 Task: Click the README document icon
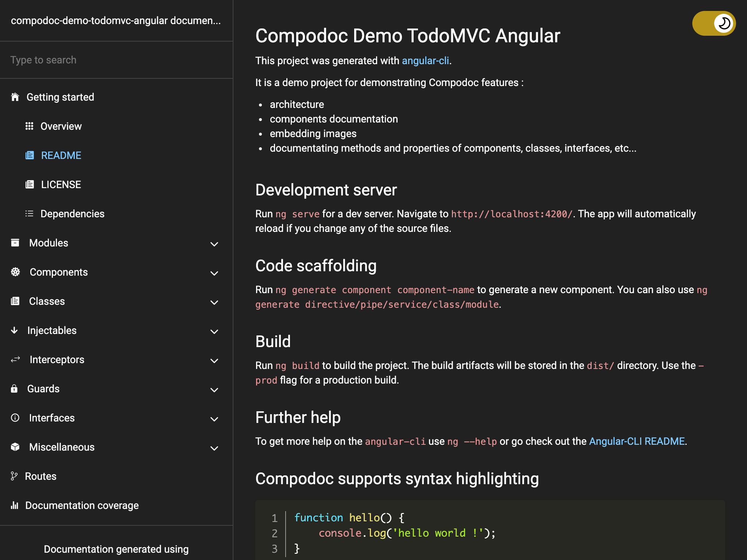tap(30, 155)
